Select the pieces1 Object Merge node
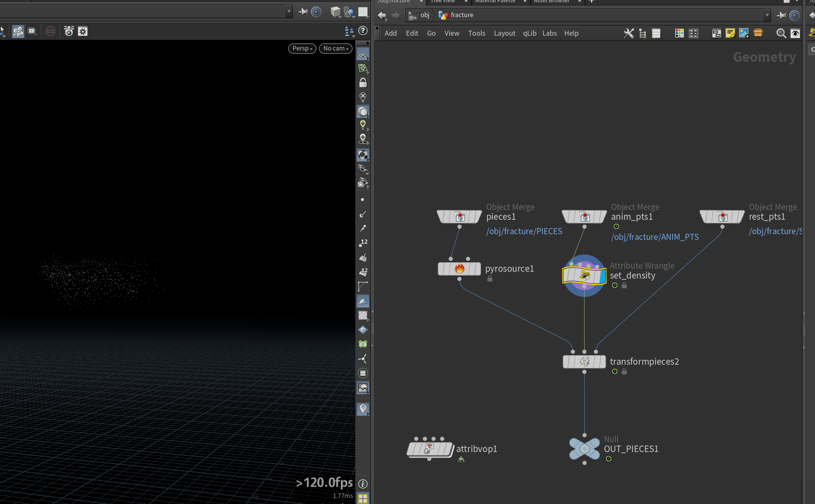815x504 pixels. tap(459, 217)
